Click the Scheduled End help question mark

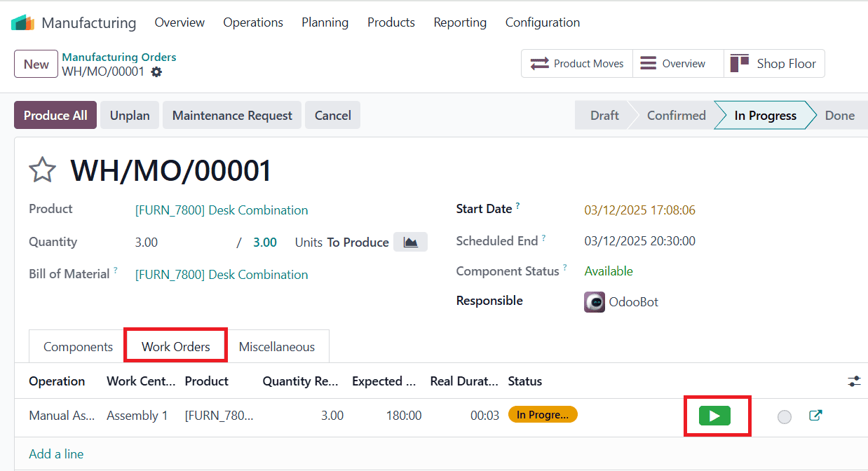coord(543,238)
